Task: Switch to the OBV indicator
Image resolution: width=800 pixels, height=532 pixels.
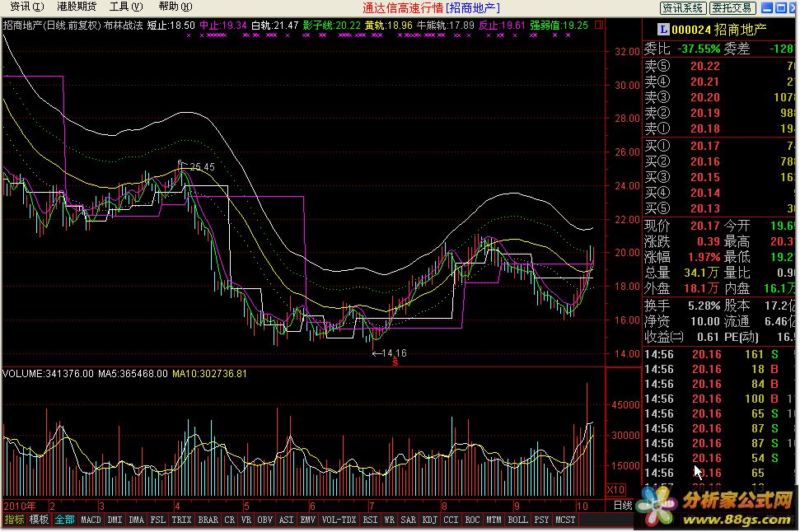Action: 264,520
